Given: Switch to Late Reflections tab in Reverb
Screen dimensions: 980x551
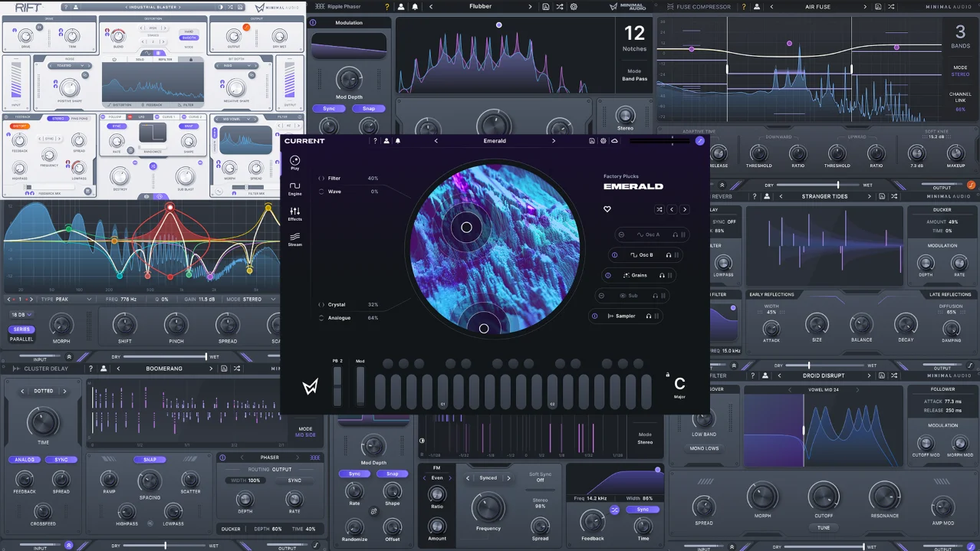Looking at the screenshot, I should [x=950, y=294].
